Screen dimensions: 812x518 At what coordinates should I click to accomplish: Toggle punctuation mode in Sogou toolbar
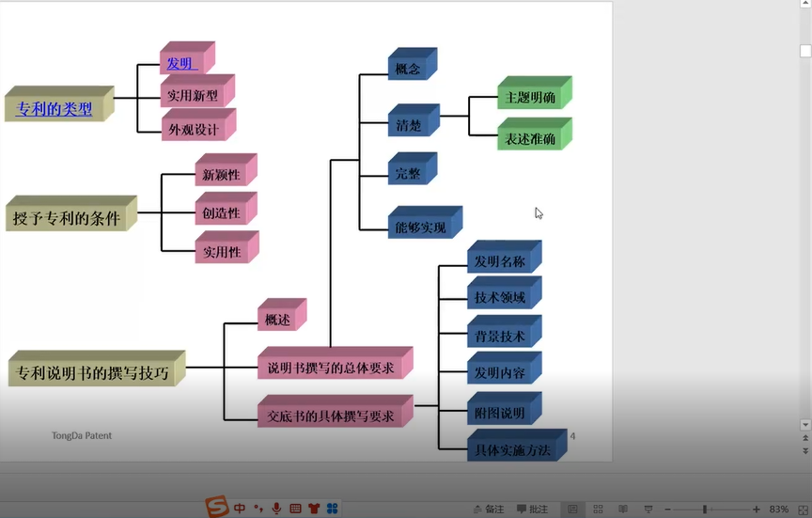258,509
